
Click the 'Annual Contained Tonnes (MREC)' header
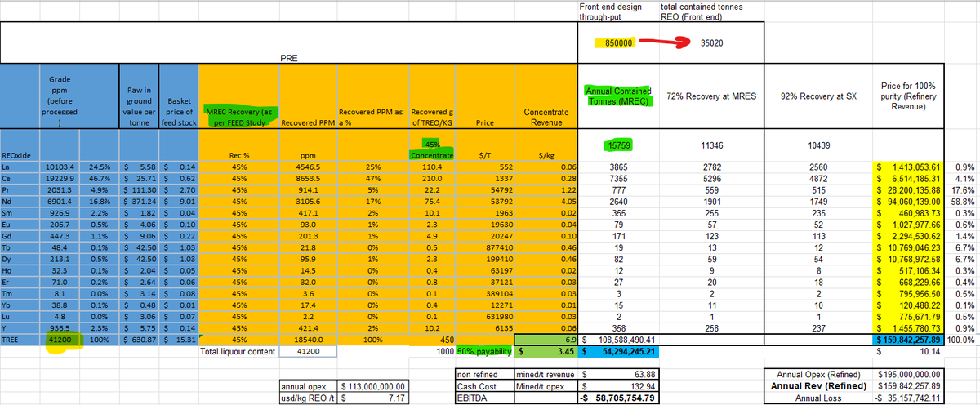point(617,96)
